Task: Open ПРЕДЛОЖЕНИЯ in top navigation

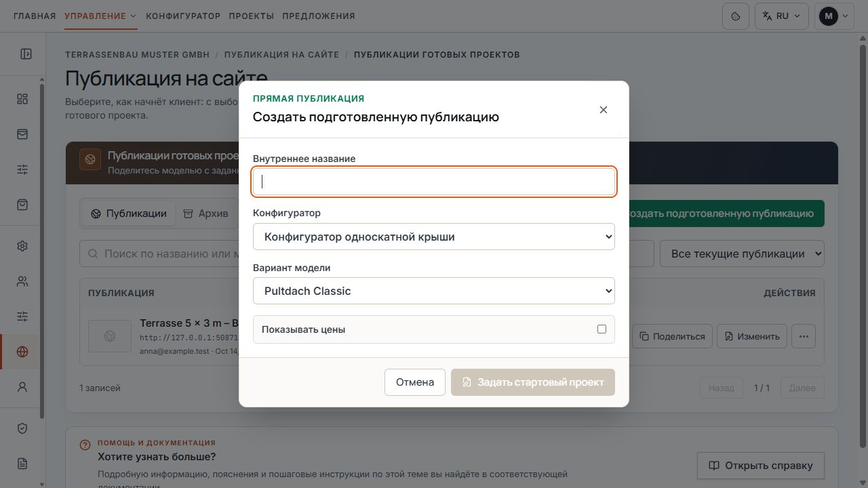Action: coord(319,16)
